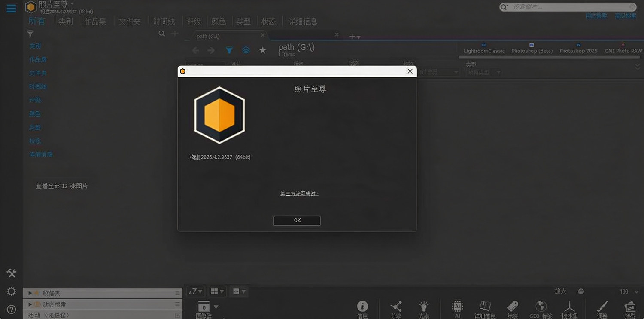Click the Preview (预览) icon

pos(630,306)
